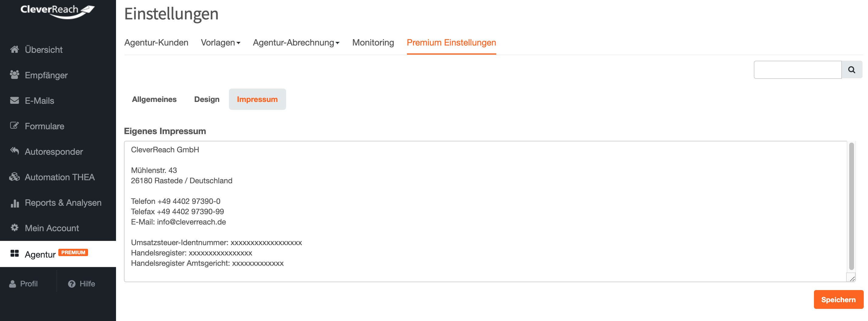
Task: Open the Monitoring tab
Action: [x=373, y=43]
